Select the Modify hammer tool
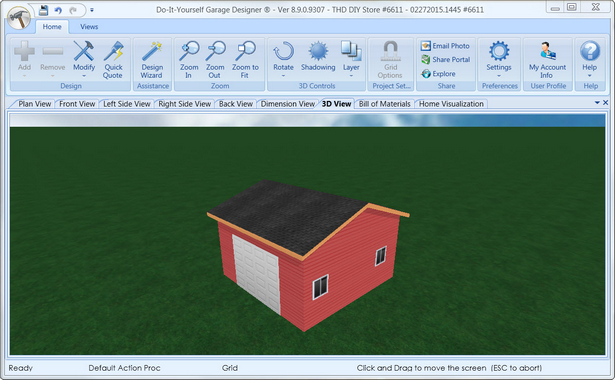Image resolution: width=615 pixels, height=380 pixels. 84,59
